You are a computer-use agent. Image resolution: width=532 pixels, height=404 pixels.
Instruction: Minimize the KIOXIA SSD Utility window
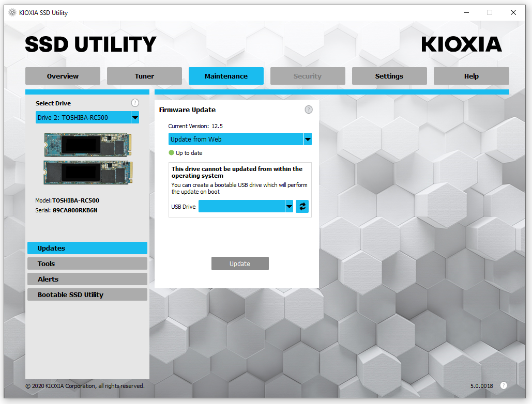click(466, 12)
